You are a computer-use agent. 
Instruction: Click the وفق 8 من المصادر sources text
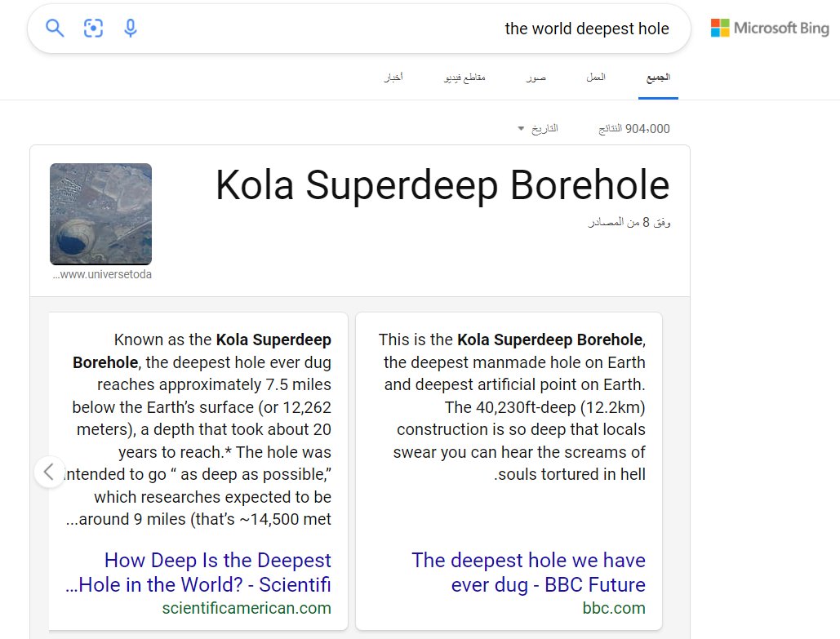point(629,222)
